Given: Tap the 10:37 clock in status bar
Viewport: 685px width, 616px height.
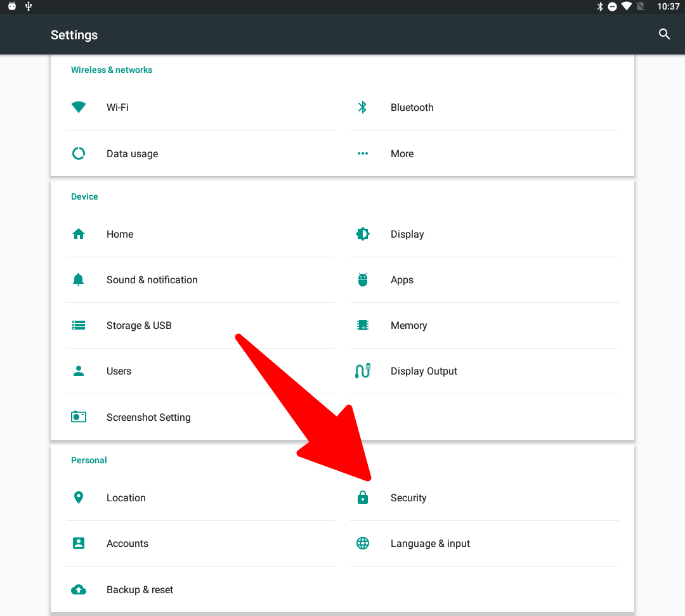Looking at the screenshot, I should 668,6.
